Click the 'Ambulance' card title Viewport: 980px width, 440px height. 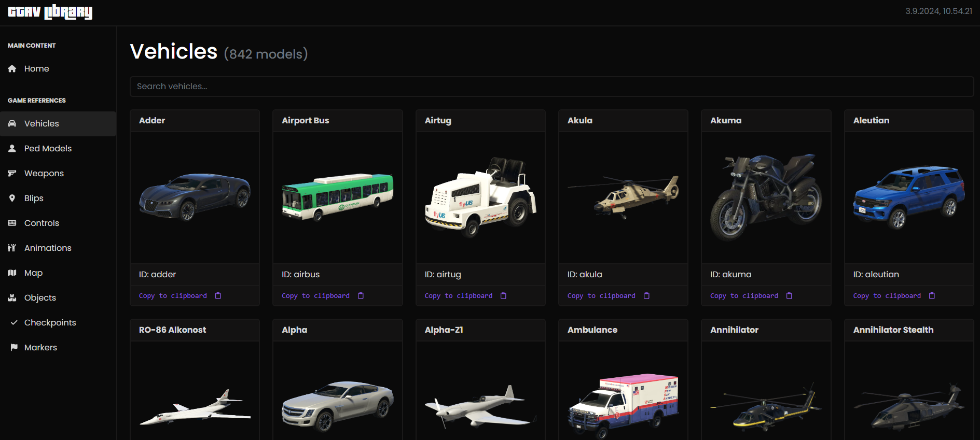click(592, 330)
